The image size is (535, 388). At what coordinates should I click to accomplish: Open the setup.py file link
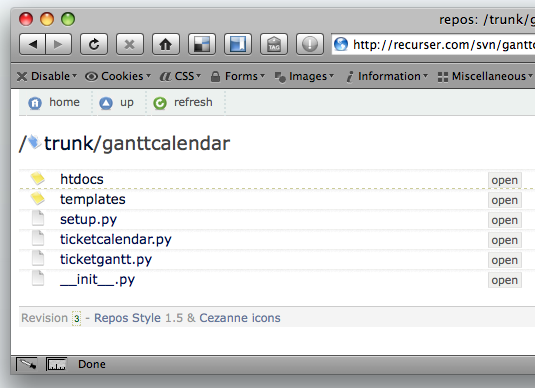pos(88,219)
